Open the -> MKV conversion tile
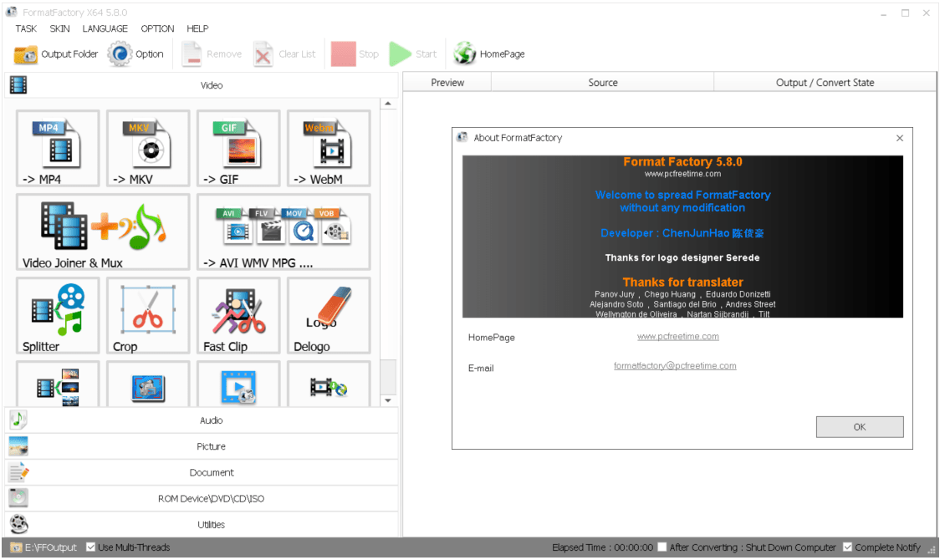The image size is (940, 560). [148, 148]
